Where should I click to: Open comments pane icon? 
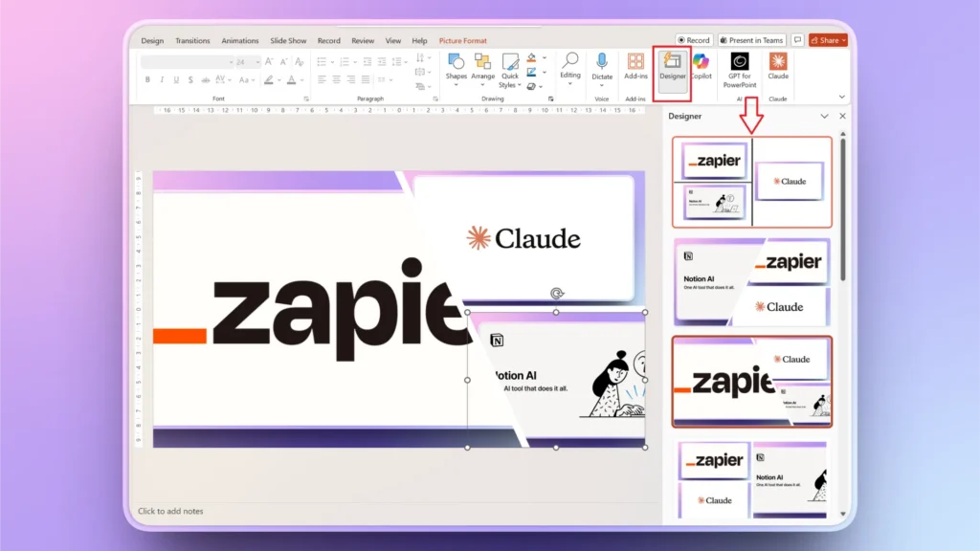[797, 40]
